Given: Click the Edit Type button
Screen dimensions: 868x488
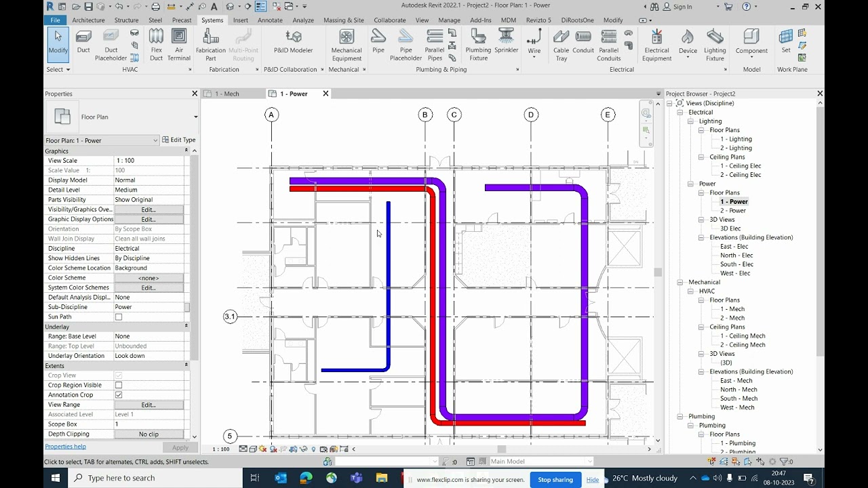Looking at the screenshot, I should pyautogui.click(x=179, y=140).
